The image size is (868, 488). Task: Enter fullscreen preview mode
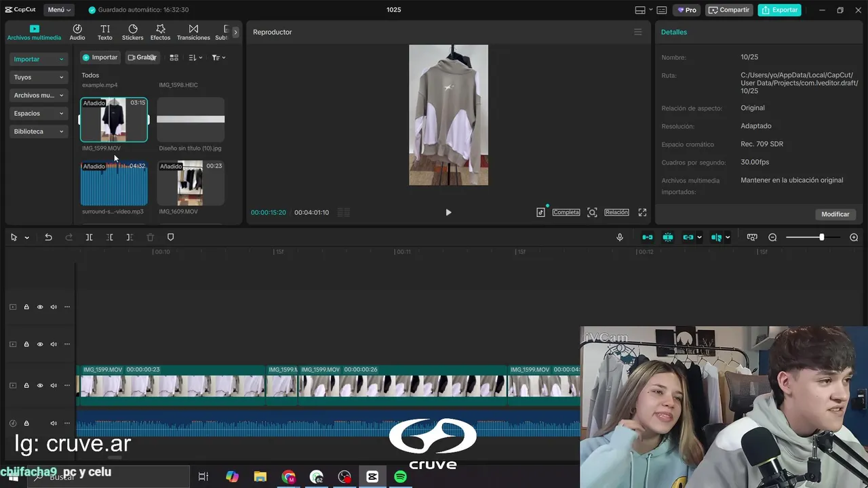pyautogui.click(x=642, y=212)
